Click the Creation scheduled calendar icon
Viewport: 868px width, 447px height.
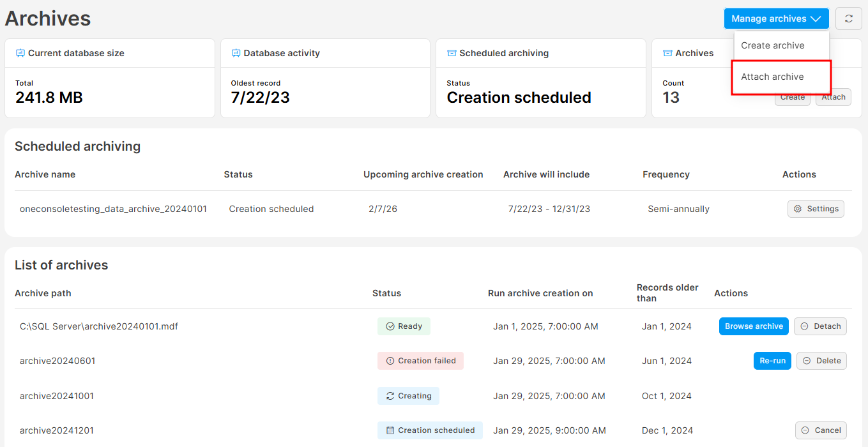(390, 430)
